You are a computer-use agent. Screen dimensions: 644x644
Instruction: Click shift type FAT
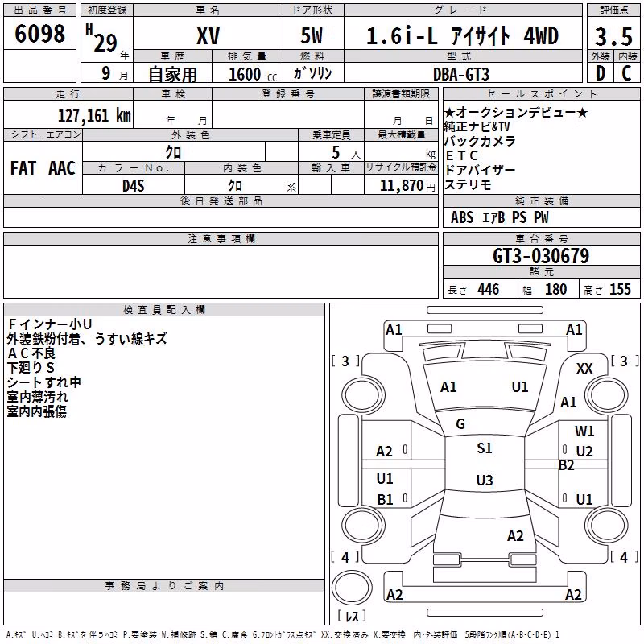(23, 168)
